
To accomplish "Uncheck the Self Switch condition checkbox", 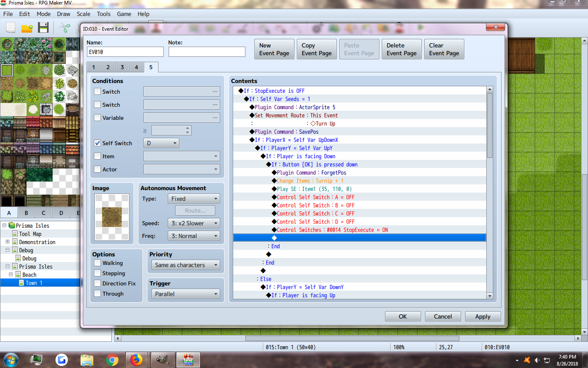I will pos(97,143).
